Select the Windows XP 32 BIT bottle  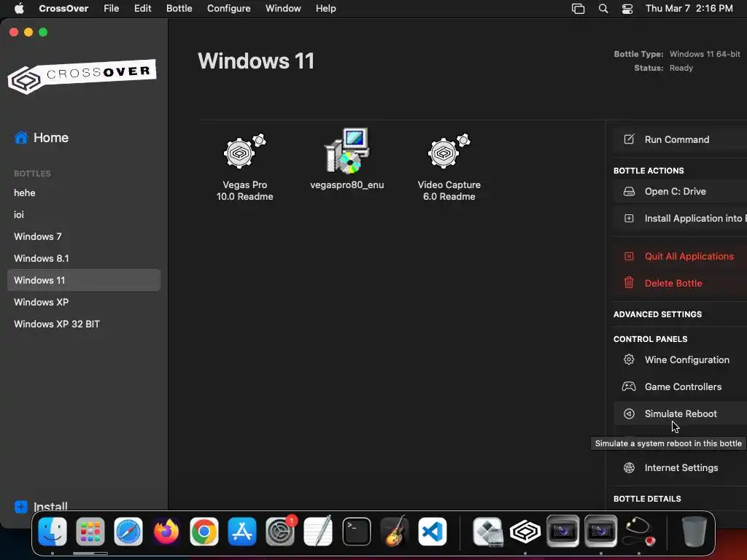tap(84, 324)
